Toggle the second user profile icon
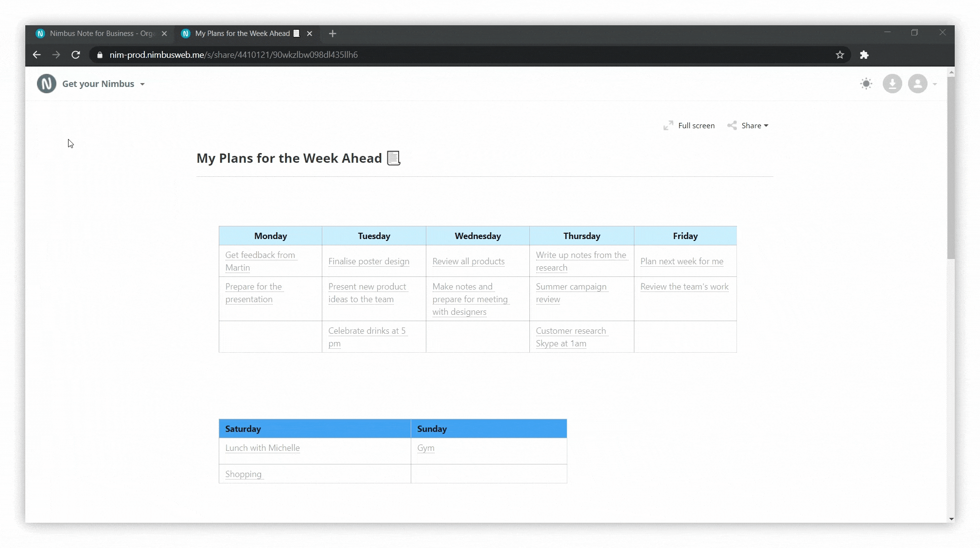Screen dimensions: 980x548 [918, 84]
